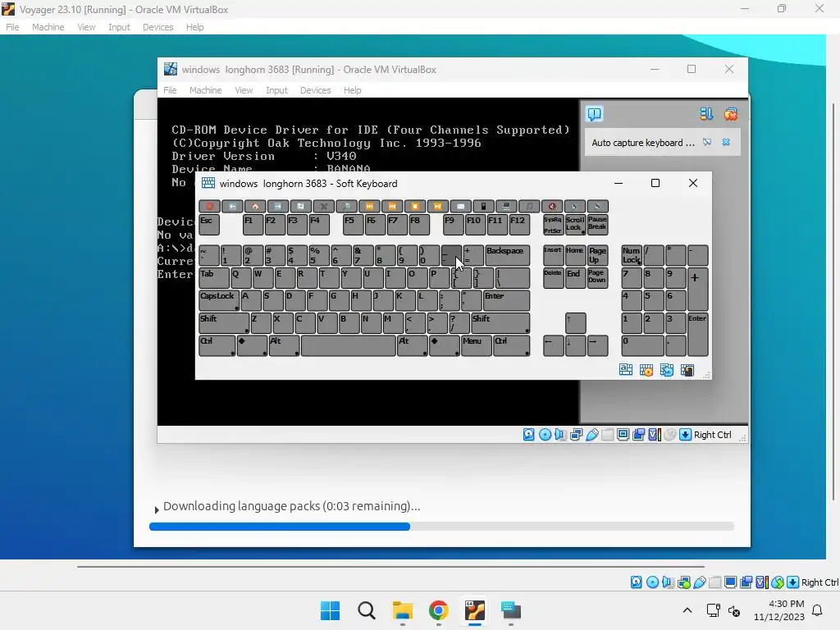The width and height of the screenshot is (840, 630).
Task: Click the Voyager window vertical scrollbar
Action: click(833, 301)
